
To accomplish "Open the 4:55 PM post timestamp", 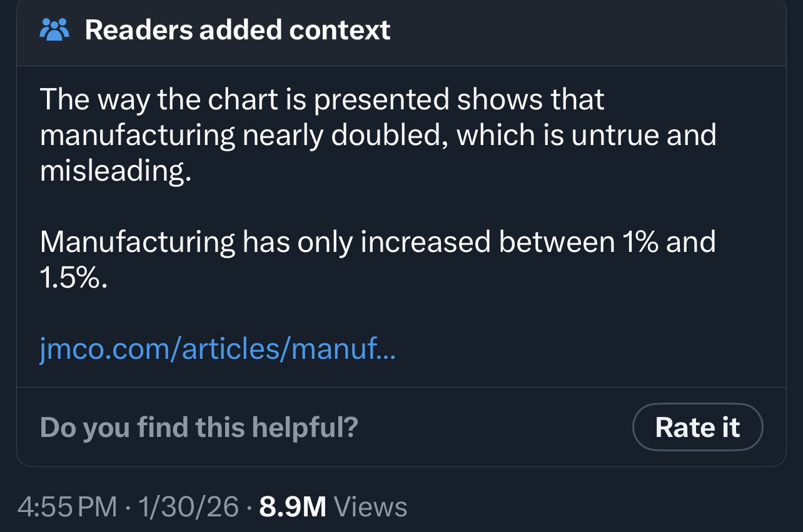I will point(67,507).
